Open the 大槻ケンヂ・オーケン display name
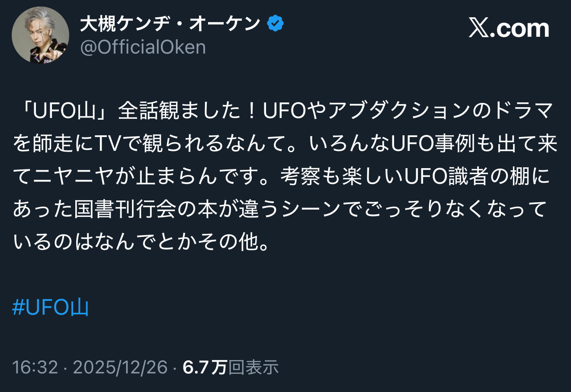The width and height of the screenshot is (571, 392). 170,24
